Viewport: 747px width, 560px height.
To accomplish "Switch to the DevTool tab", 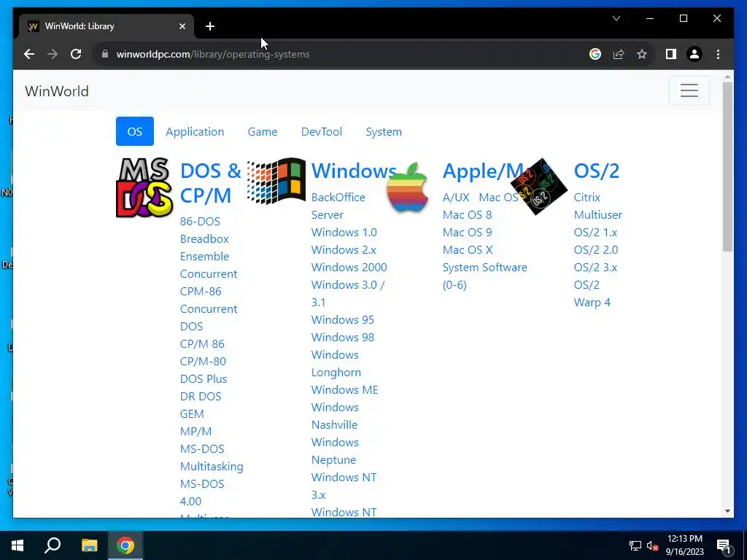I will click(322, 131).
